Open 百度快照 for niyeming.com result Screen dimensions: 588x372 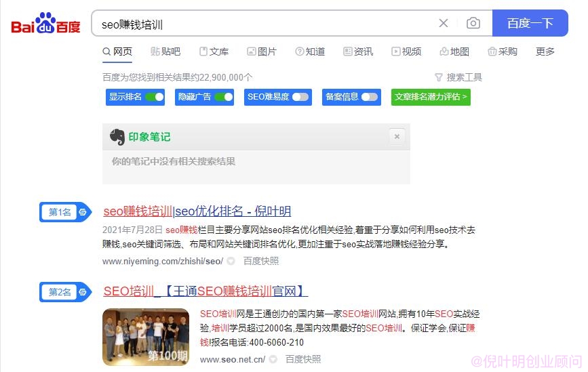(x=261, y=261)
